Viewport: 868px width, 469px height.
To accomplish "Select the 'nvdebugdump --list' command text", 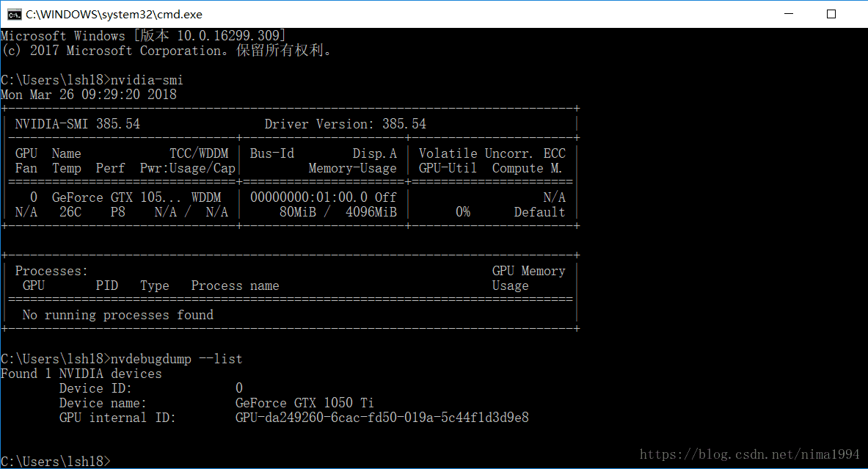I will 177,359.
